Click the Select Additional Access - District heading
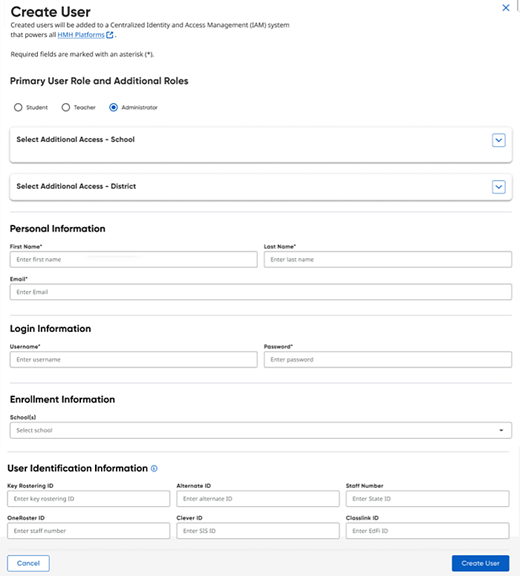 tap(76, 186)
